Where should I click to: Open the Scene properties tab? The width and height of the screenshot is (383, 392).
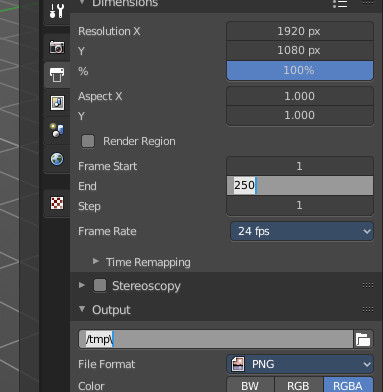pyautogui.click(x=57, y=130)
